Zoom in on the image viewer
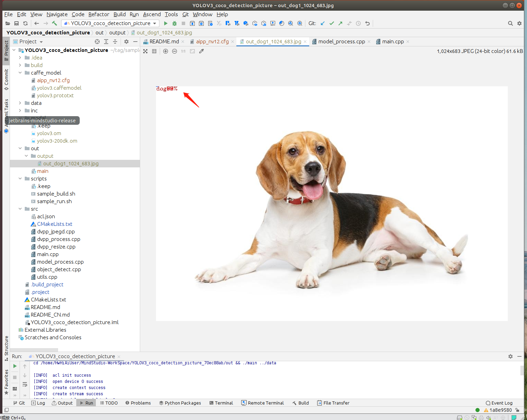Image resolution: width=527 pixels, height=420 pixels. pos(166,51)
